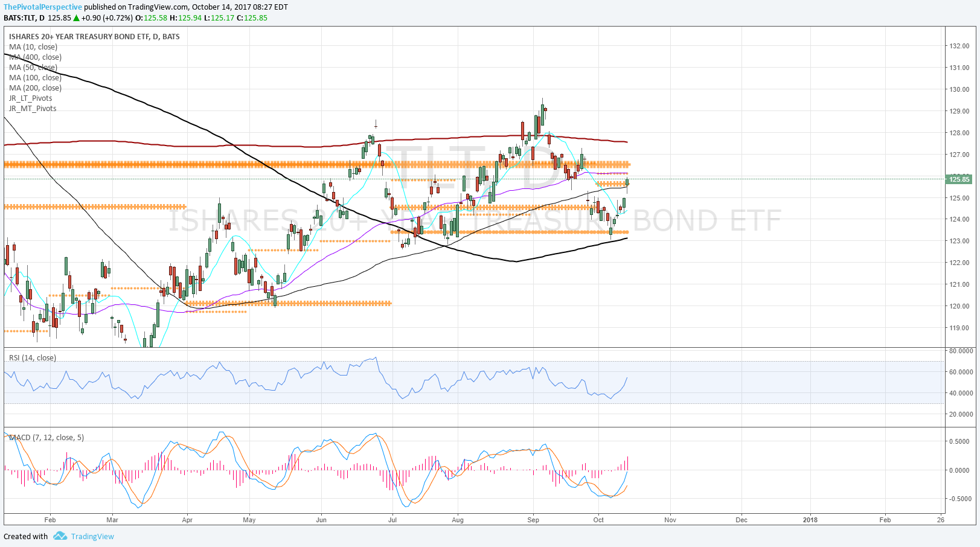Click the 26 date label on time axis
The image size is (980, 547).
pos(941,519)
